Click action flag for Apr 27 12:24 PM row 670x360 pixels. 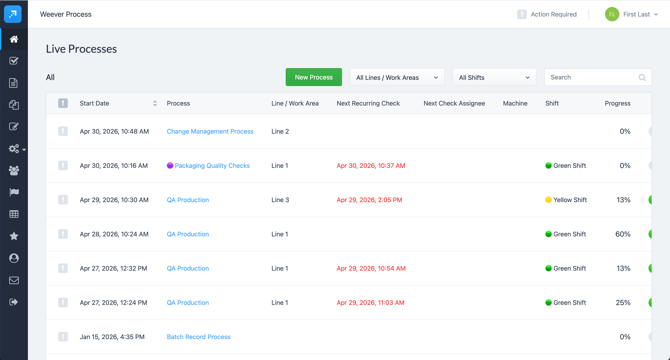point(63,302)
